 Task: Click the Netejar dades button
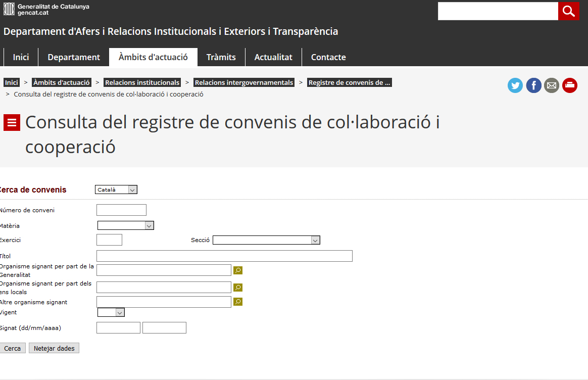54,348
